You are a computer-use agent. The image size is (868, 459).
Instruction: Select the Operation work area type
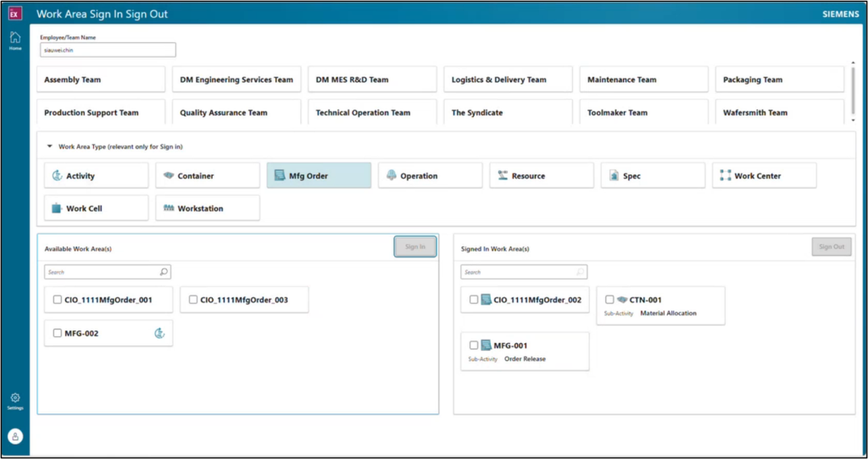tap(430, 175)
